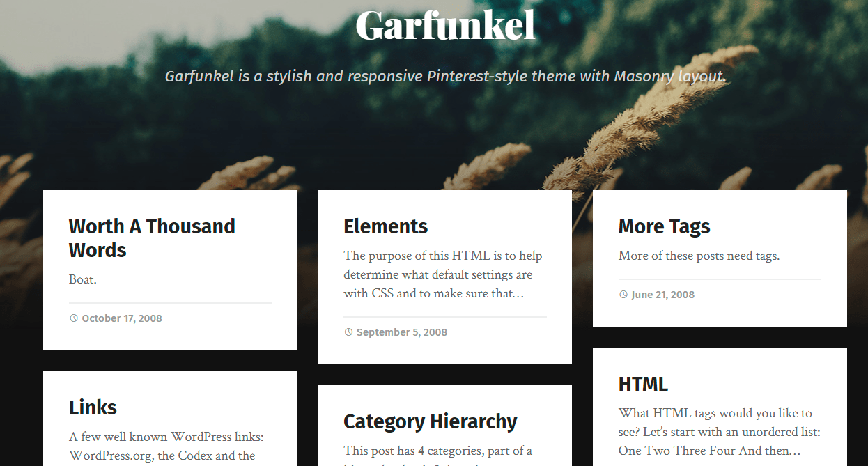Click the excerpt starting 'The purpose of this HTML'
This screenshot has height=466, width=868.
(x=443, y=274)
